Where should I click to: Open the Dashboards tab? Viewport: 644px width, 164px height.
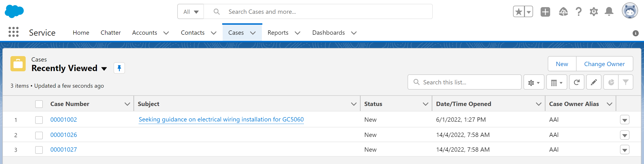[x=328, y=33]
